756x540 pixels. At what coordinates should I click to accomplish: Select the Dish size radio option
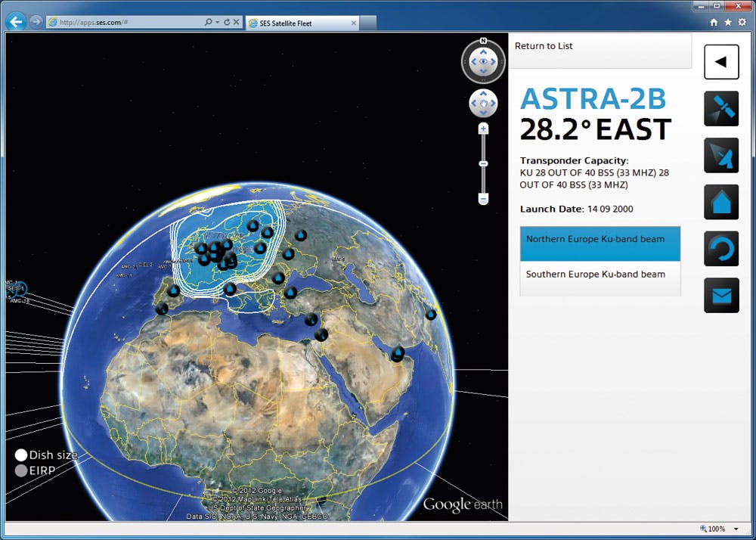[20, 455]
